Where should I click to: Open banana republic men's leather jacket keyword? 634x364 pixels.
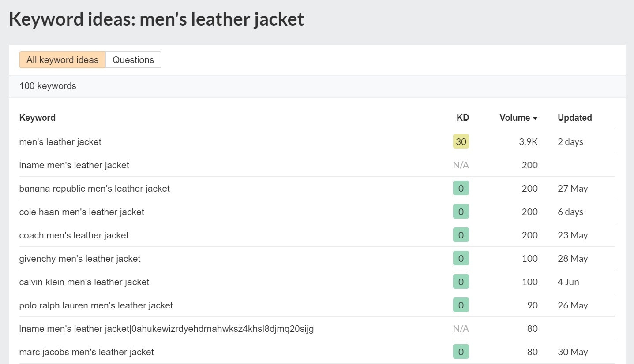[94, 189]
